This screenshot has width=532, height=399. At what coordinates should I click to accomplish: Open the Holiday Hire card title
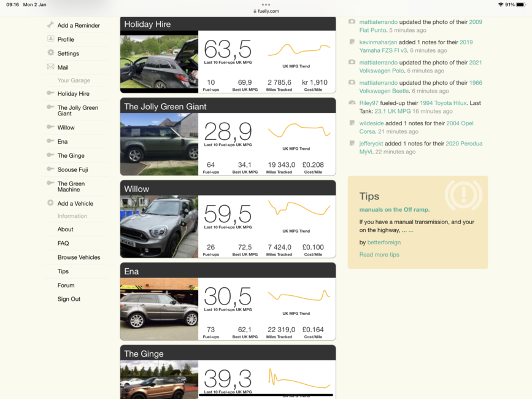(x=147, y=24)
